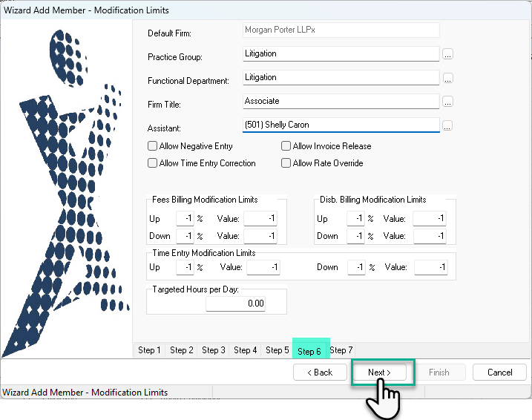
Task: Focus the Assistant field showing Shelly Caron
Action: 341,125
